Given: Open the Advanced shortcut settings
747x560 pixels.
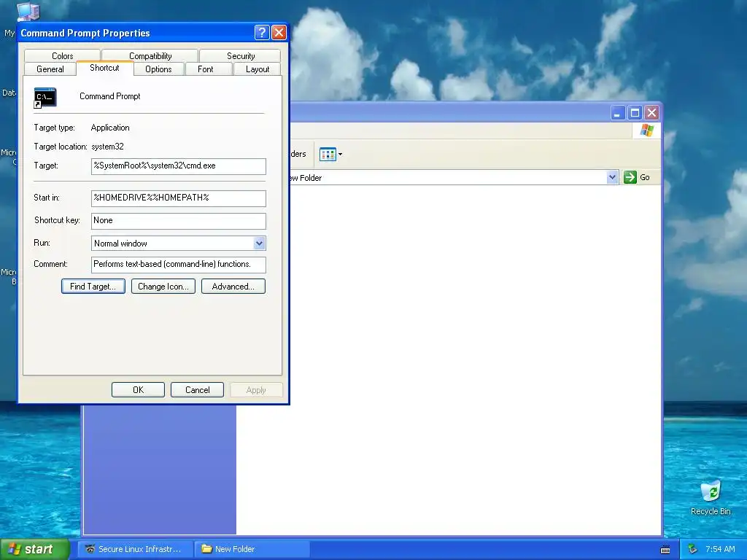Looking at the screenshot, I should (x=233, y=286).
